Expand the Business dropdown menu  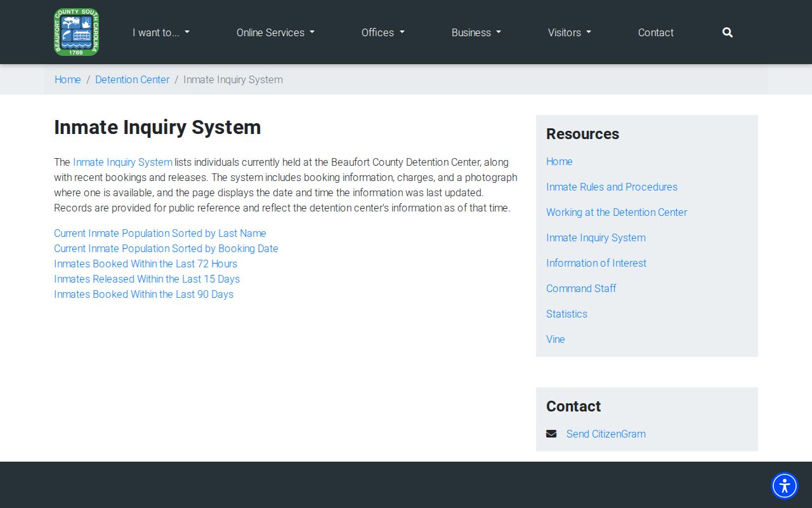(476, 32)
